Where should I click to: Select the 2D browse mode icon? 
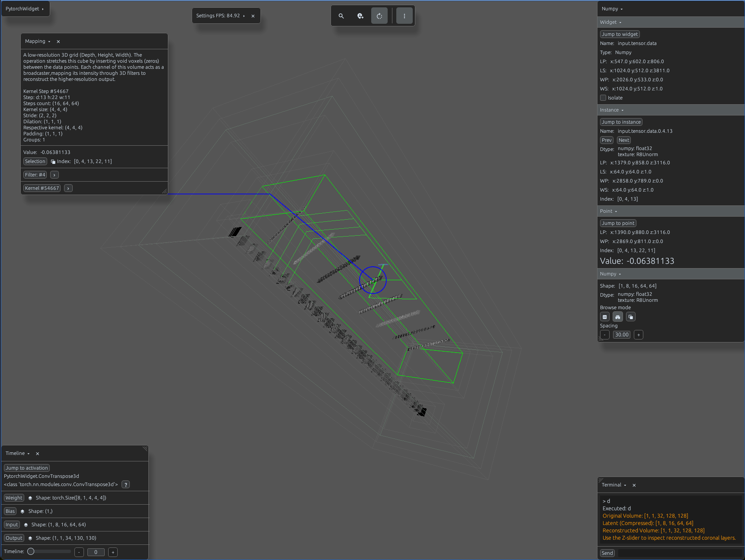coord(605,317)
